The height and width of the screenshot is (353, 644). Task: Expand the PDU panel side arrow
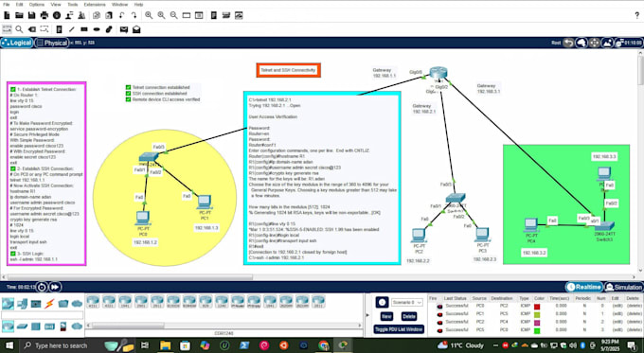[x=367, y=315]
